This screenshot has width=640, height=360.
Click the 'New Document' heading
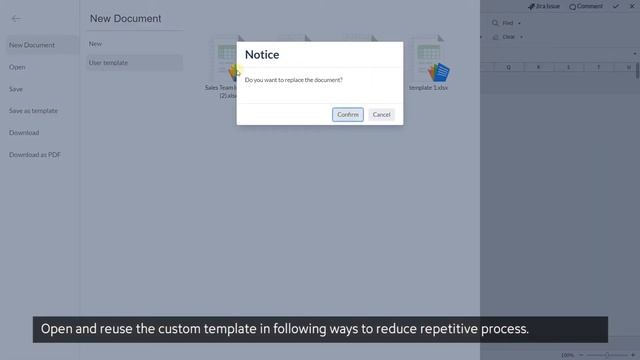(x=126, y=18)
